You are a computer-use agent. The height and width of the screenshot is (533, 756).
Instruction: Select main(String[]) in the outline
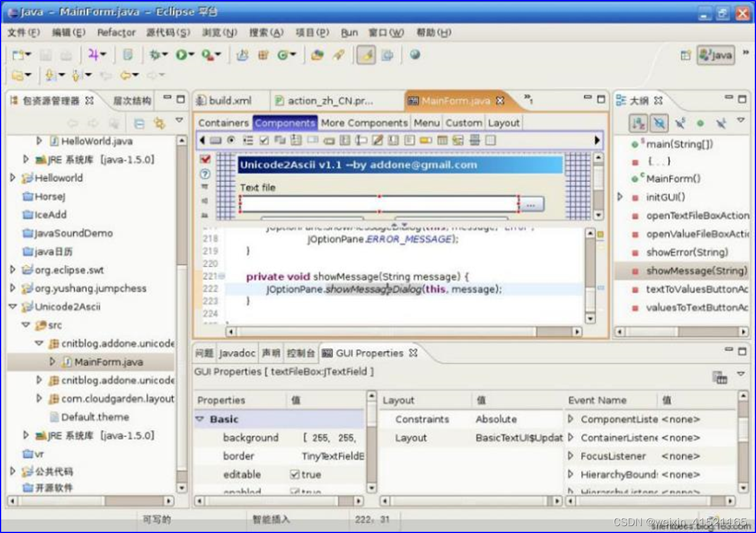pos(679,144)
